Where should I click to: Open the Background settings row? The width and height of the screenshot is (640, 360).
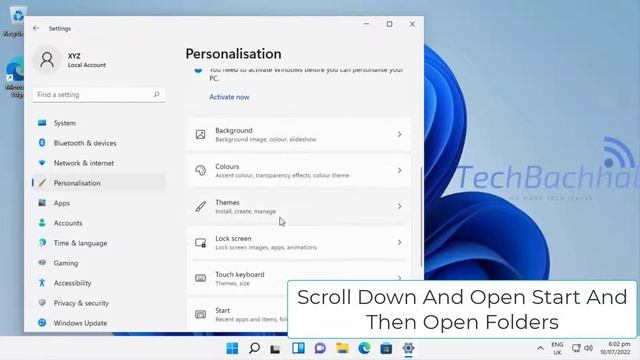point(298,135)
